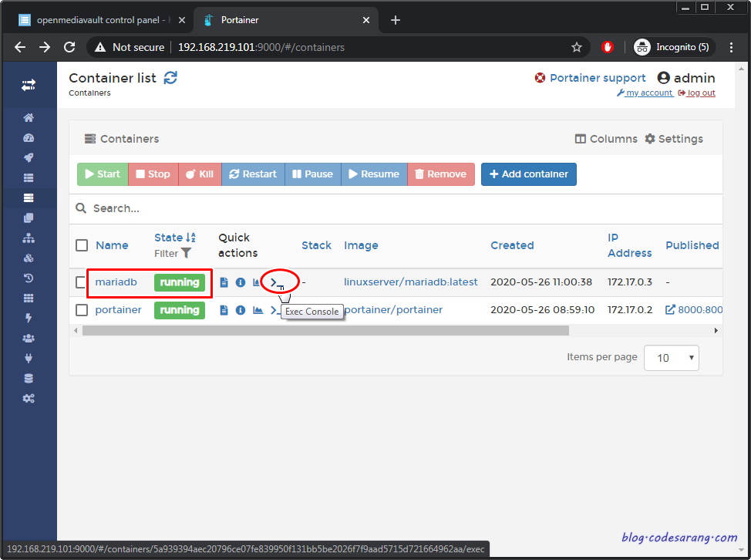
Task: Open Registries database icon in sidebar
Action: [29, 379]
